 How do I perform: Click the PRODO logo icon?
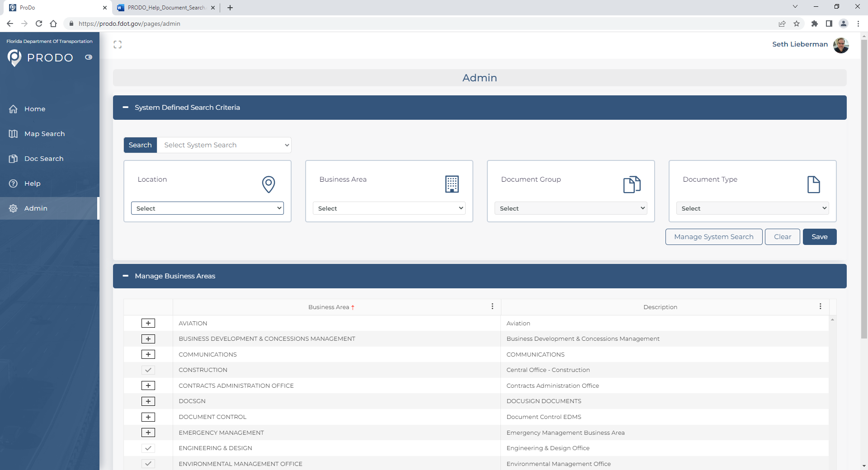(x=14, y=58)
